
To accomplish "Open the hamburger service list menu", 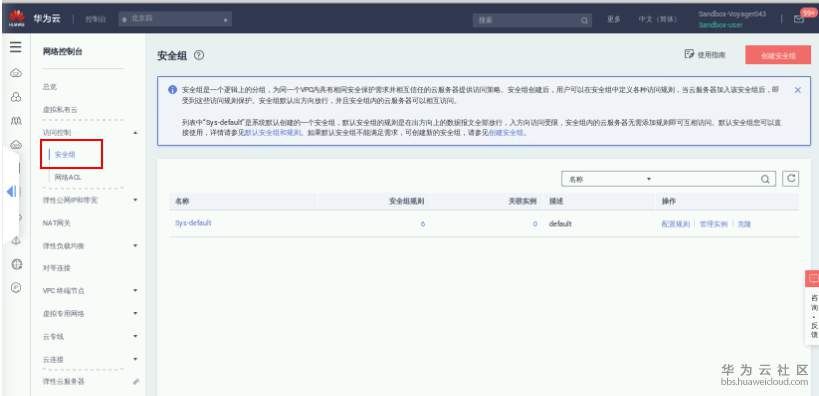I will pyautogui.click(x=16, y=48).
